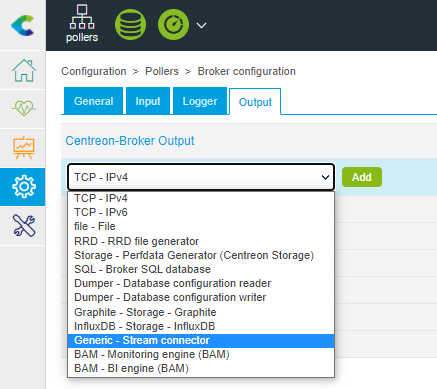Open the Reporting chart sidebar icon
This screenshot has height=389, width=437.
point(23,148)
